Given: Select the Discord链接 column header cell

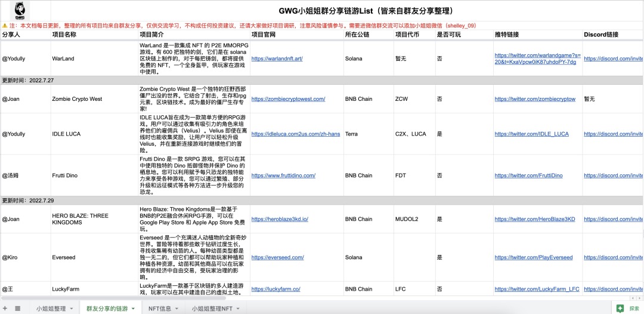Looking at the screenshot, I should [613, 35].
